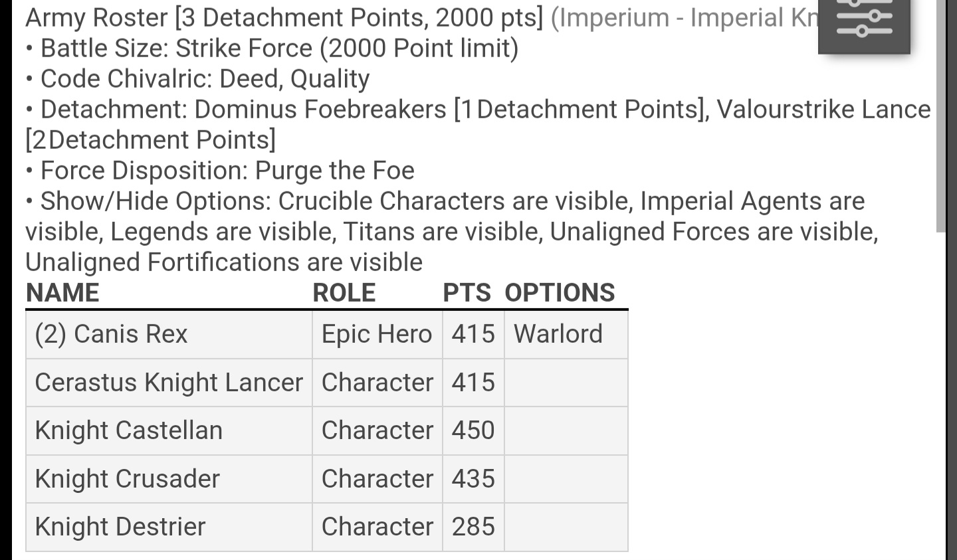Click the 285 points cell
The width and height of the screenshot is (957, 560).
click(473, 527)
